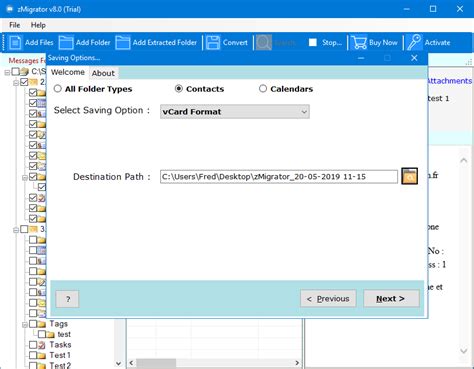474x369 pixels.
Task: Start conversion with the Convert button
Action: click(x=227, y=43)
